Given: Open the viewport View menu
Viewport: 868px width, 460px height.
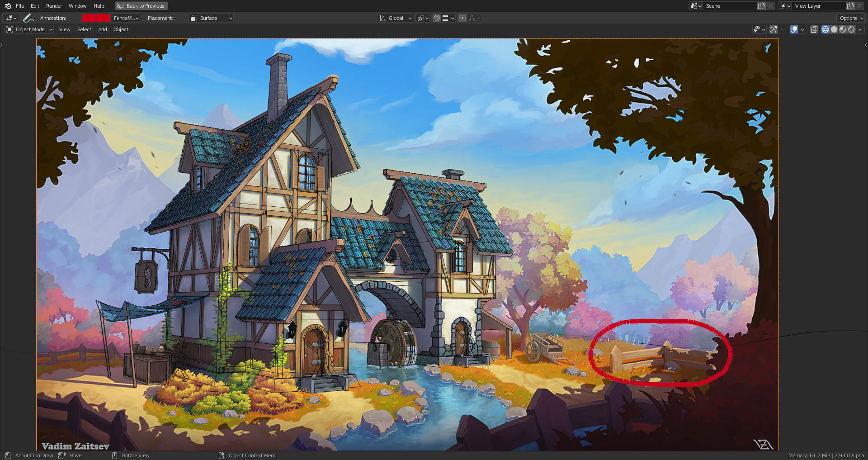Looking at the screenshot, I should [65, 29].
